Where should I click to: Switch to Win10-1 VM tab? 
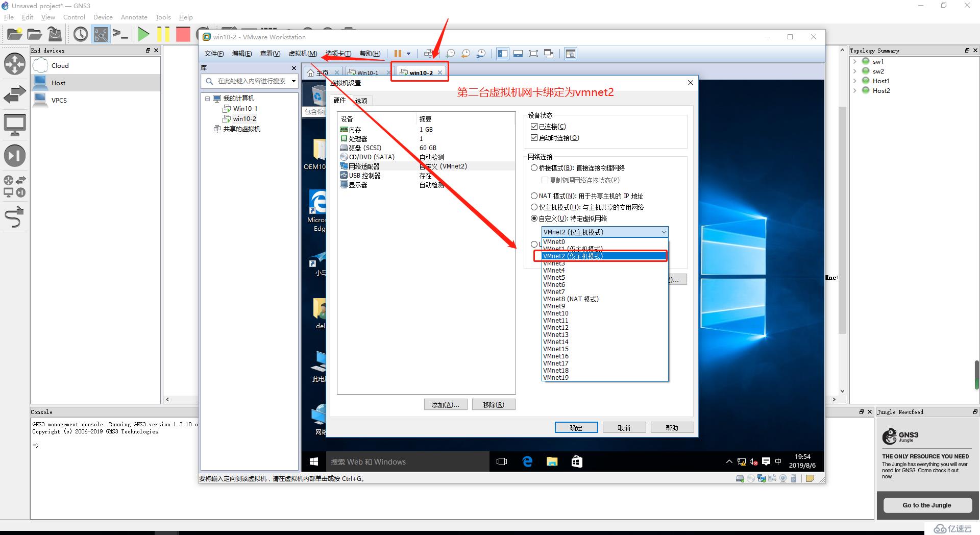coord(367,73)
